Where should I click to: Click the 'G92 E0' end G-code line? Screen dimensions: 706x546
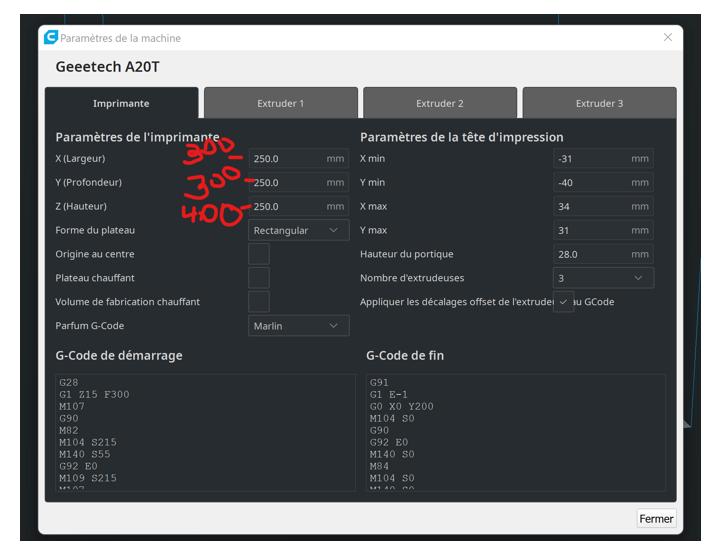point(389,442)
